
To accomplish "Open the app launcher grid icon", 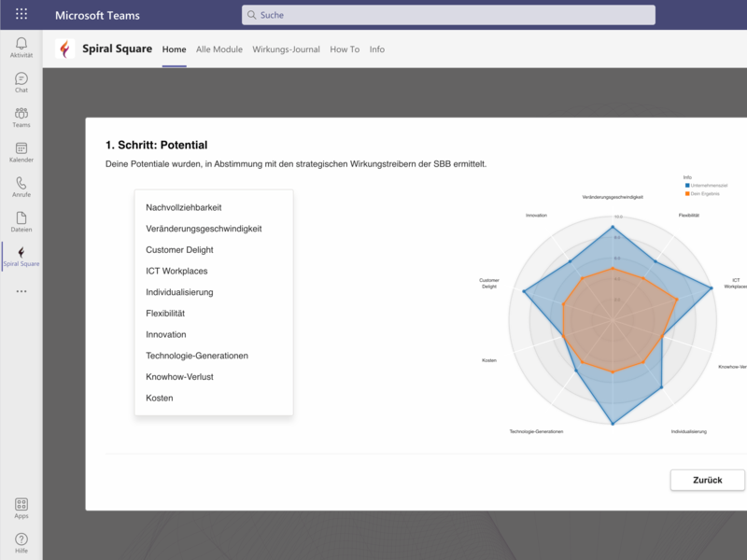I will tap(21, 15).
